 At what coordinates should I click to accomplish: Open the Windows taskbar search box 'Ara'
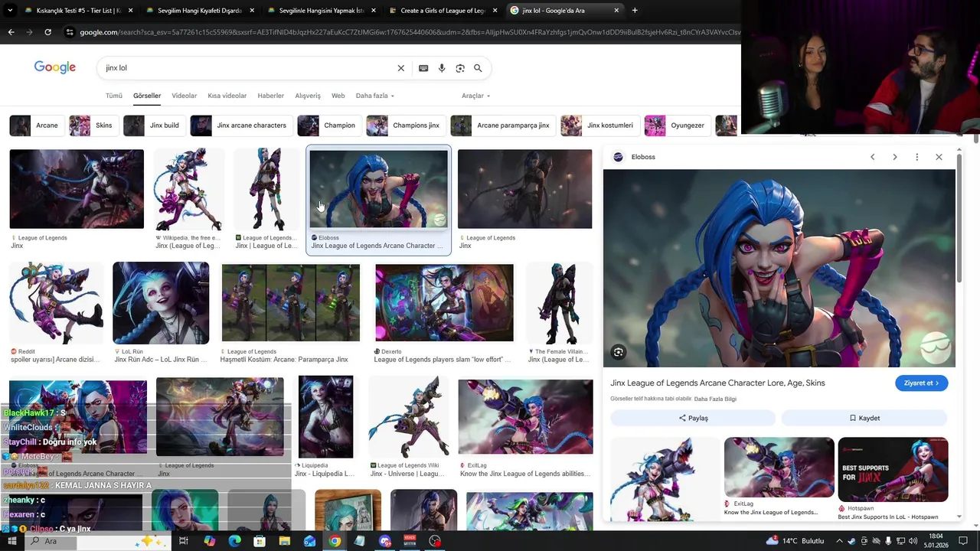pos(100,541)
